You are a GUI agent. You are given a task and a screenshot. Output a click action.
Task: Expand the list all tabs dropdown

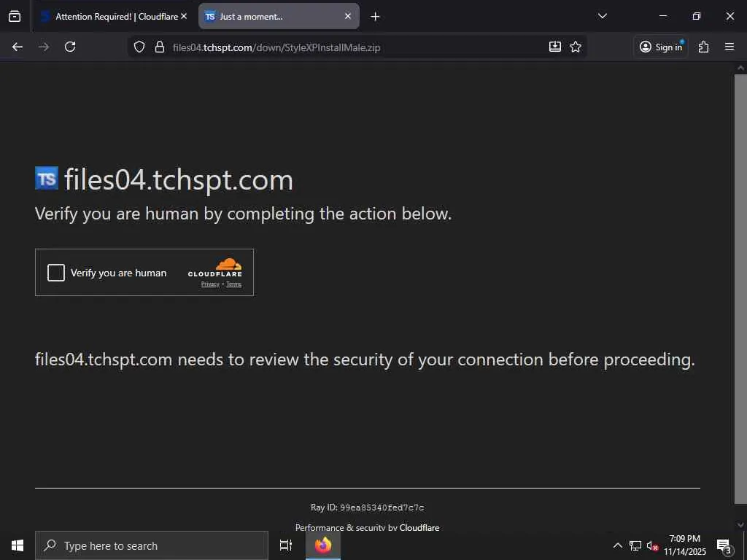point(602,16)
